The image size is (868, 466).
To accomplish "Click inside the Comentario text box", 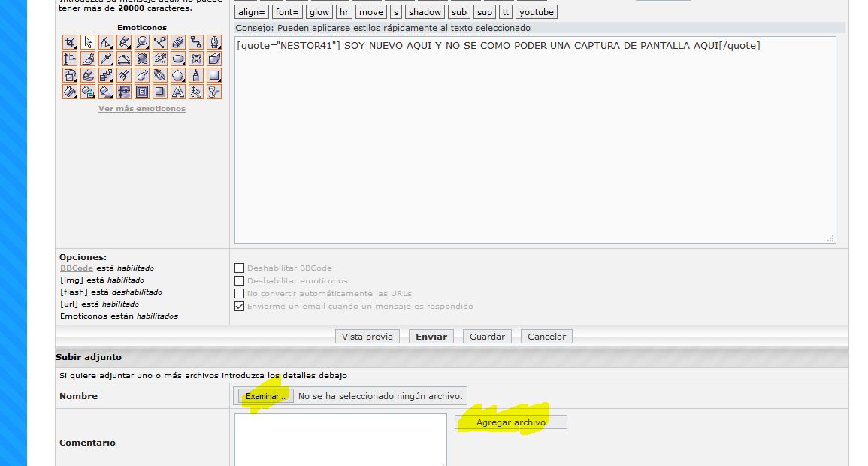I will 340,439.
